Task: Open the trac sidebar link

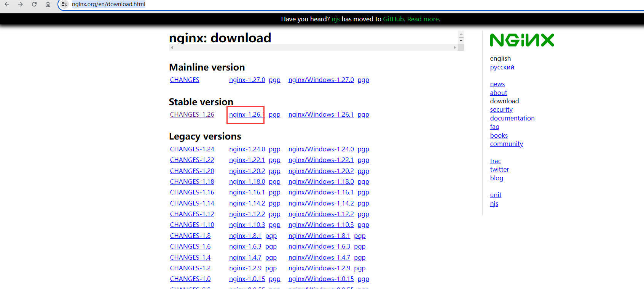Action: (496, 161)
